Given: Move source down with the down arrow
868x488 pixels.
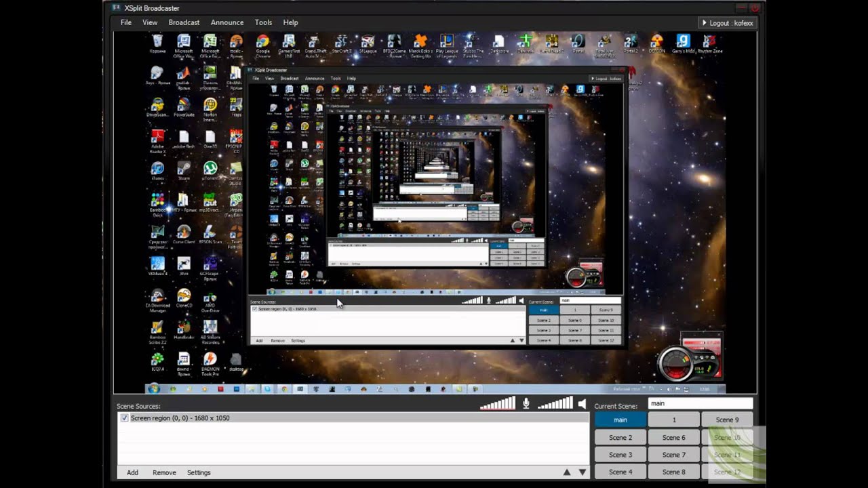Looking at the screenshot, I should [582, 472].
